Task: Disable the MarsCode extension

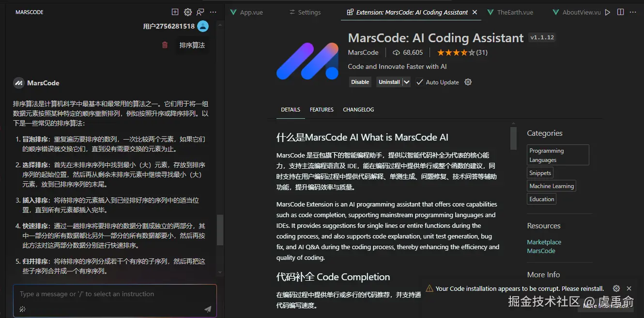Action: coord(360,82)
